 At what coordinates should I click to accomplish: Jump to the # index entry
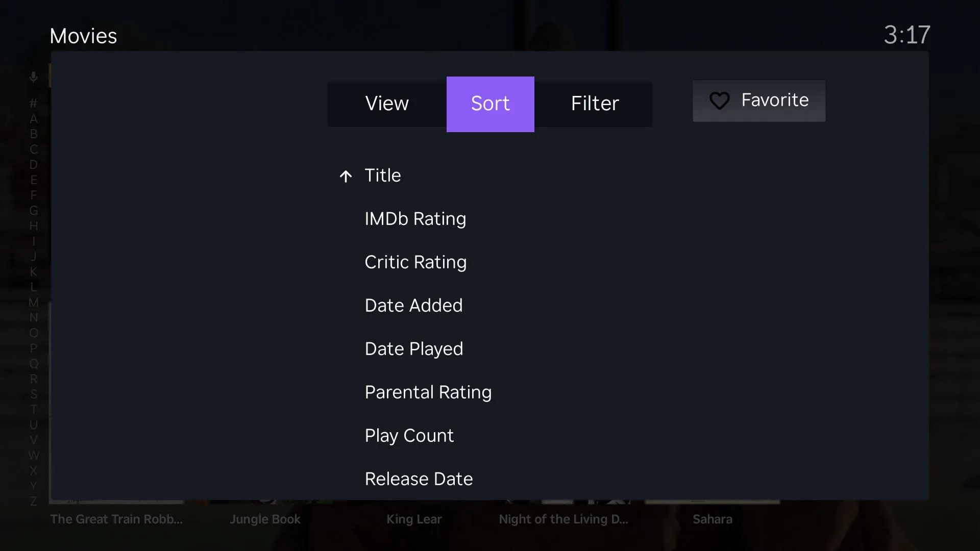click(33, 104)
